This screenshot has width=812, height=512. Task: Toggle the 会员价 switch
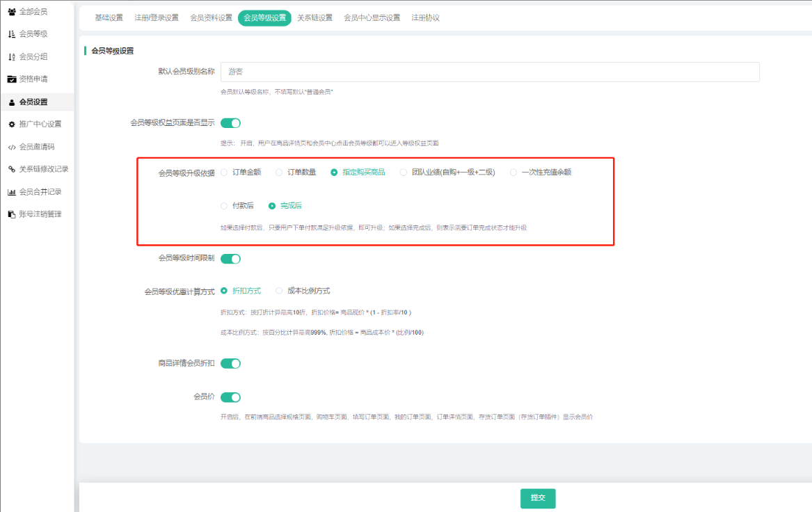tap(230, 397)
